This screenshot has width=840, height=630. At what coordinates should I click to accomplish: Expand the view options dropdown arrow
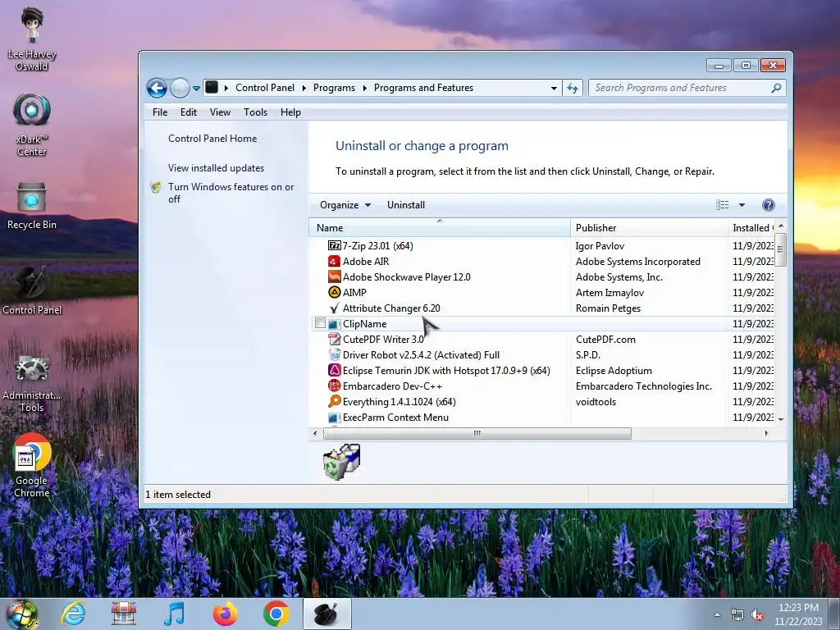click(x=742, y=204)
